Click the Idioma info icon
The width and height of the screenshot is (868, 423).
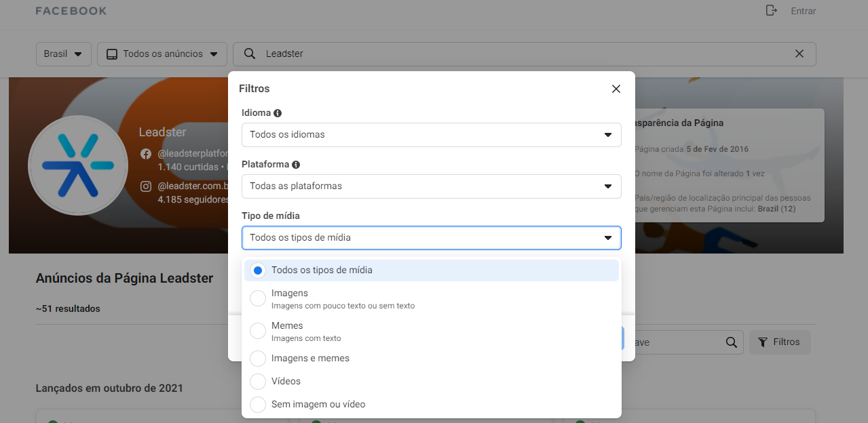[278, 113]
